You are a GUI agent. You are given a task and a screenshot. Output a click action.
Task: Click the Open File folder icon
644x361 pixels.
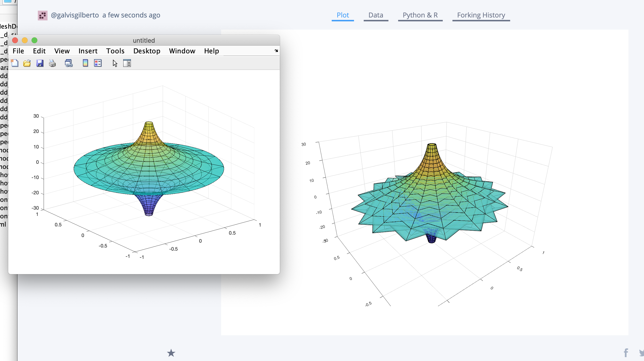(27, 63)
